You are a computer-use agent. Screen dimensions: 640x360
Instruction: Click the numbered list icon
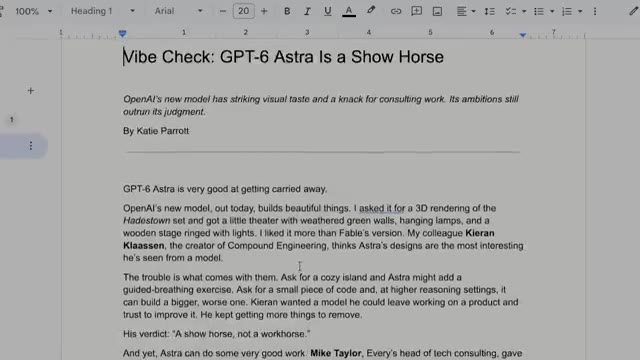pyautogui.click(x=567, y=11)
